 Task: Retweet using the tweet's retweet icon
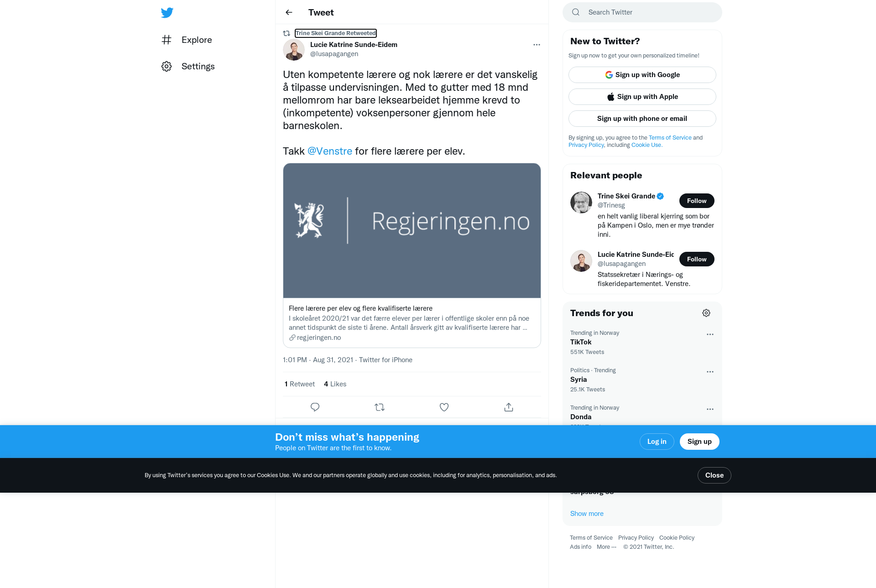pyautogui.click(x=380, y=407)
